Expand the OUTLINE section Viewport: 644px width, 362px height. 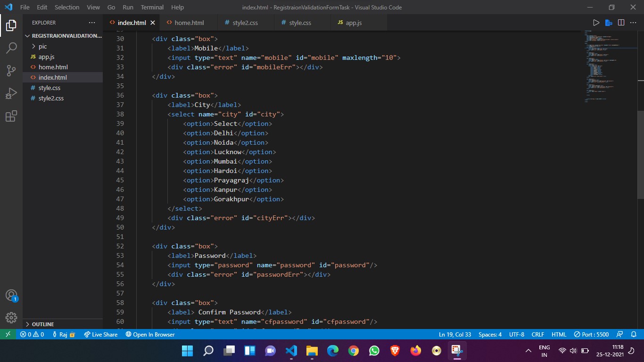[63, 324]
